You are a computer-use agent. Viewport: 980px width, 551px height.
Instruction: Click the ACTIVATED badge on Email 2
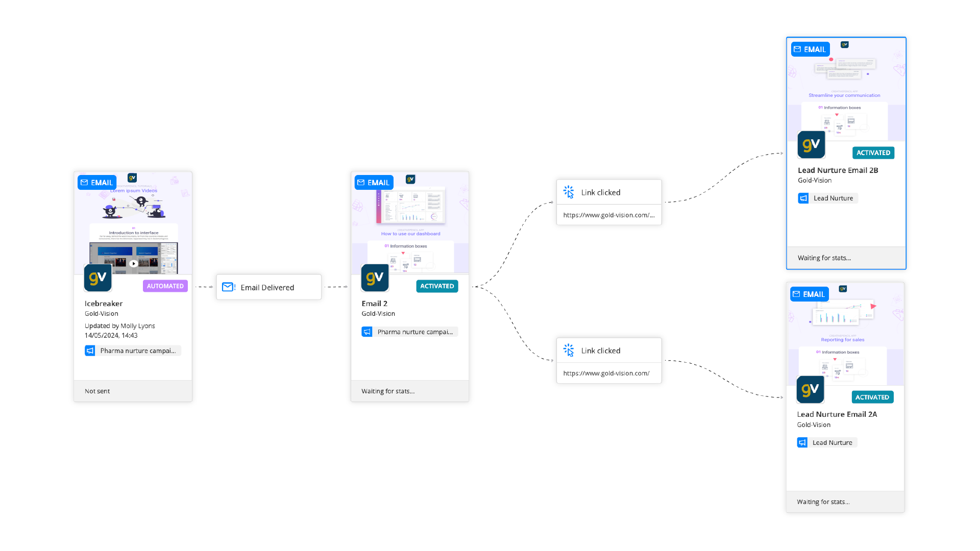pyautogui.click(x=437, y=286)
